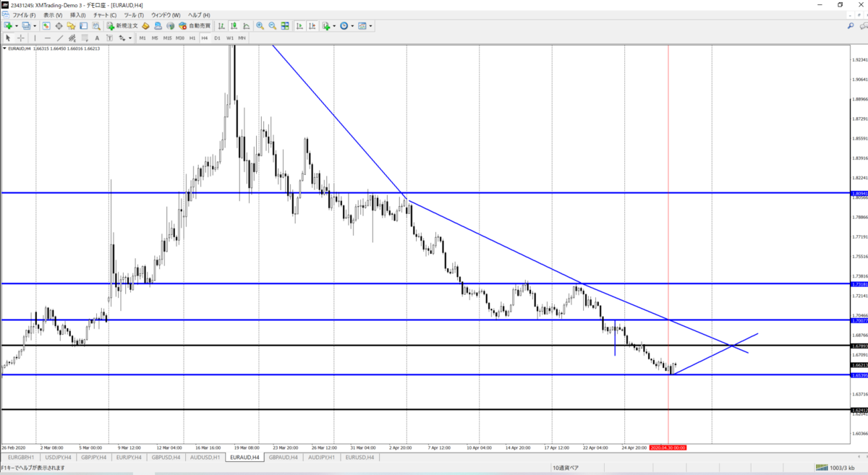
Task: Show the Navigator panel
Action: pyautogui.click(x=71, y=26)
